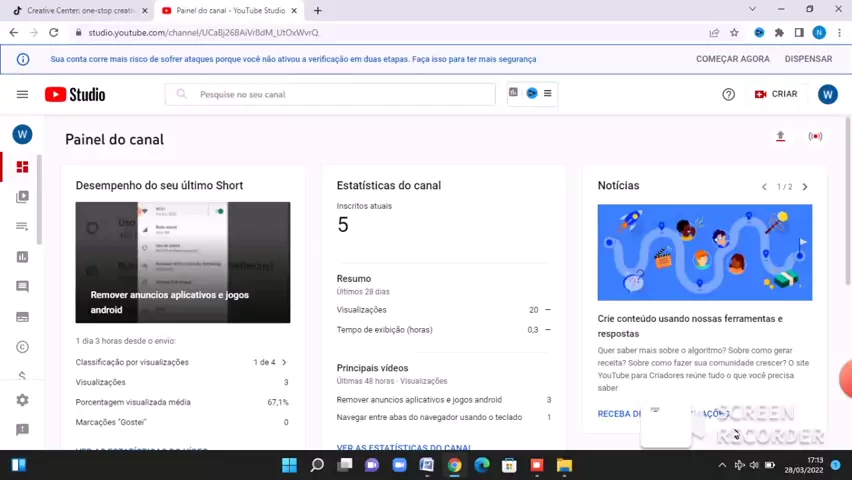Open the YouTube Studio hamburger menu
The width and height of the screenshot is (852, 480).
tap(22, 95)
